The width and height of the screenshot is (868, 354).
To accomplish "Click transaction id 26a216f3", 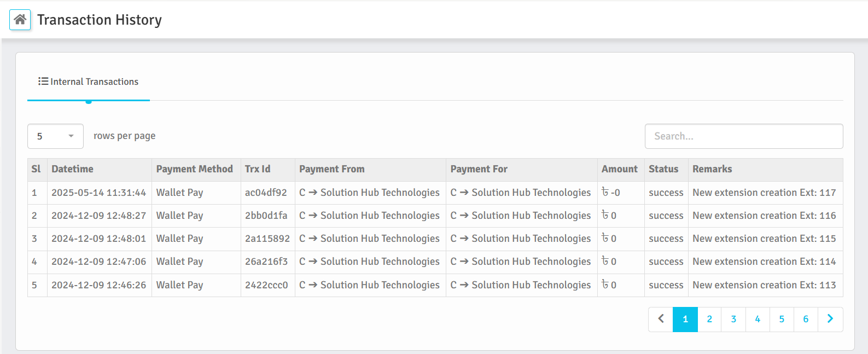I will 266,262.
